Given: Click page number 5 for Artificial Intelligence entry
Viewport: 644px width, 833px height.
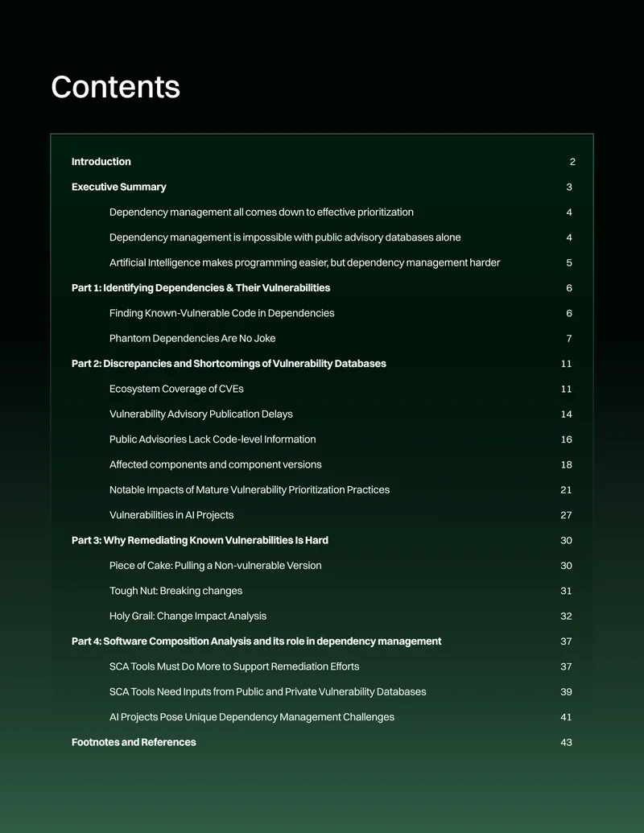Looking at the screenshot, I should (569, 262).
